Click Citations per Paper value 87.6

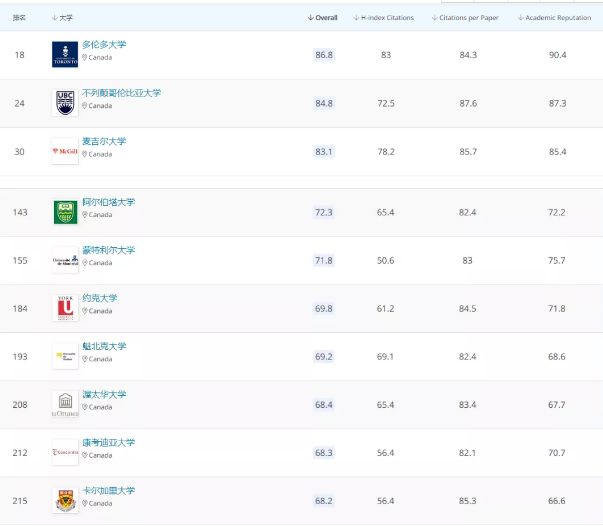tap(468, 103)
